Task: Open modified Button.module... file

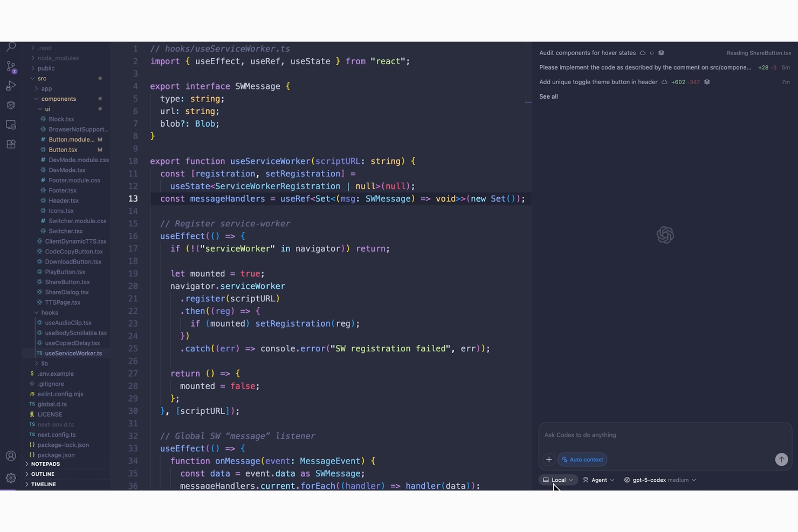Action: (71, 140)
